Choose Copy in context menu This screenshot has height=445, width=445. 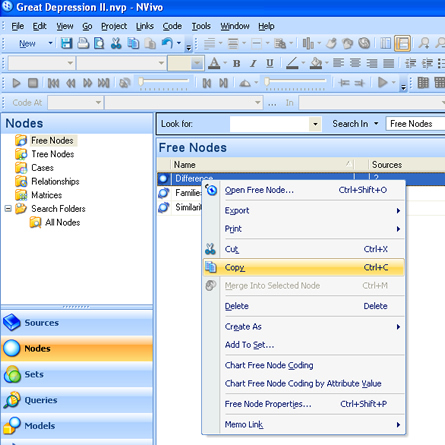coord(303,267)
